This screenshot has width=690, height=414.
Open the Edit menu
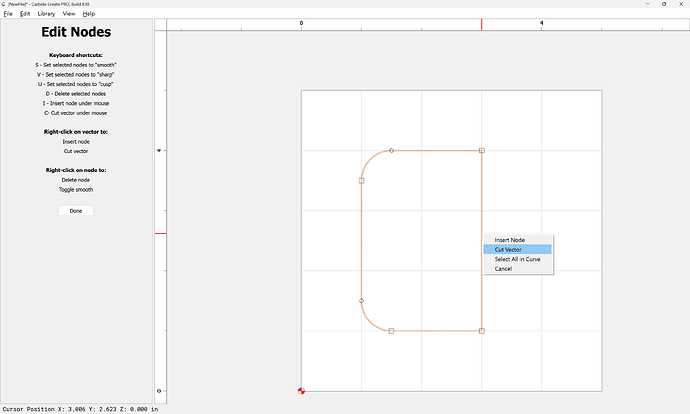click(25, 14)
